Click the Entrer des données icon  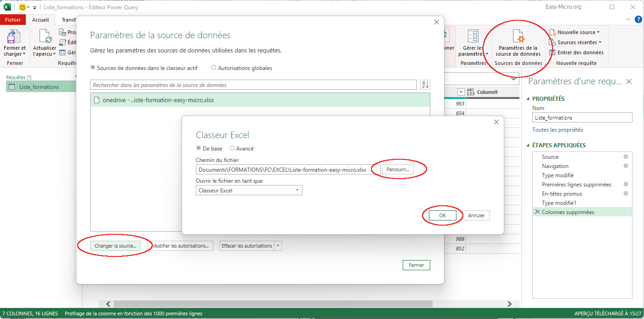tap(553, 52)
